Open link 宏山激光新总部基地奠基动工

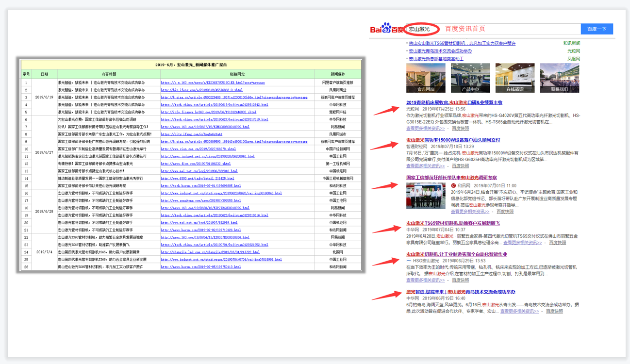436,59
